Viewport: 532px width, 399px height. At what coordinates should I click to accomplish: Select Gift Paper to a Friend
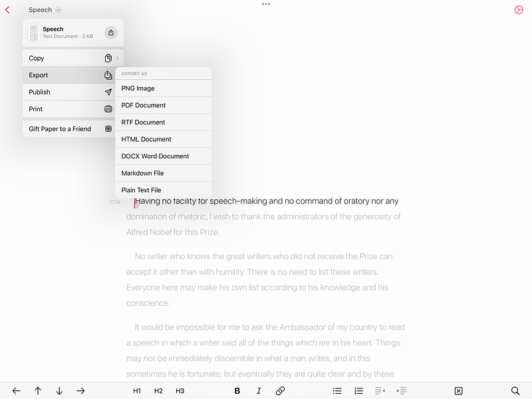pos(69,129)
